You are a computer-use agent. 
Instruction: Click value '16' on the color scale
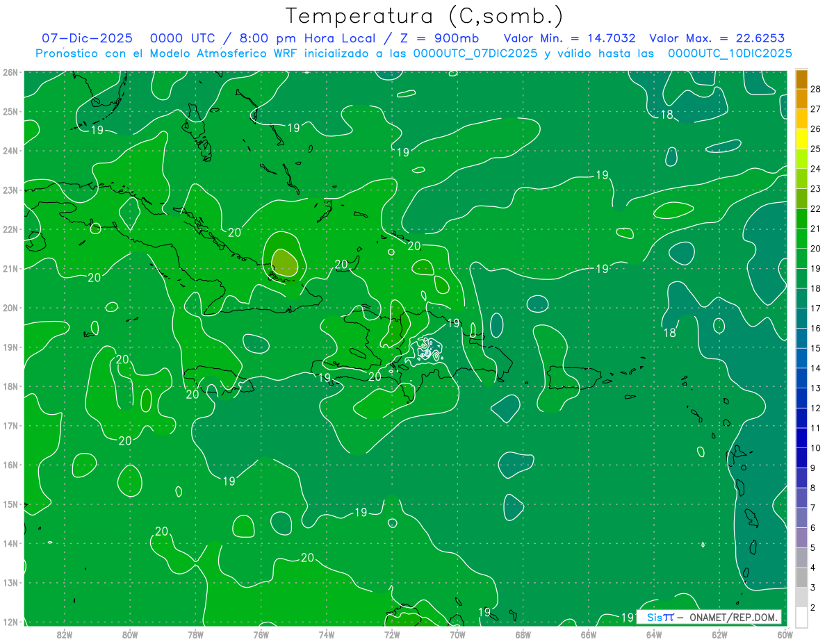click(815, 329)
